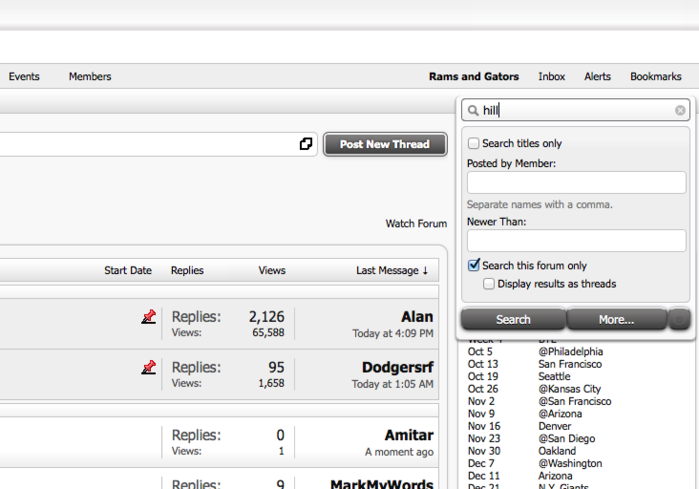This screenshot has width=699, height=489.
Task: Click the overlapping squares icon beside Post New Thread
Action: click(306, 144)
